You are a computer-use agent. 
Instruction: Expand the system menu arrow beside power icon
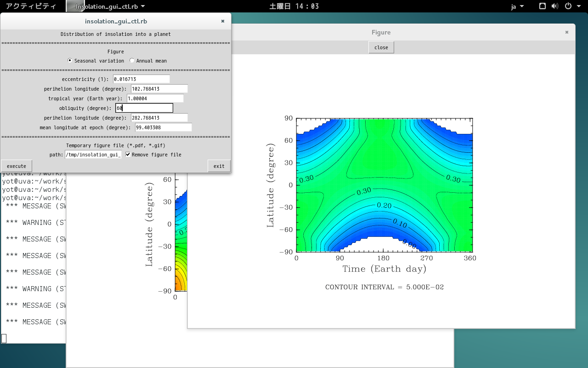tap(578, 6)
